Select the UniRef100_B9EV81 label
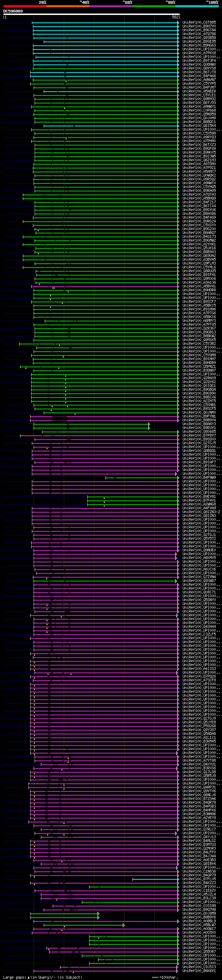222x980 pixels. point(199,497)
